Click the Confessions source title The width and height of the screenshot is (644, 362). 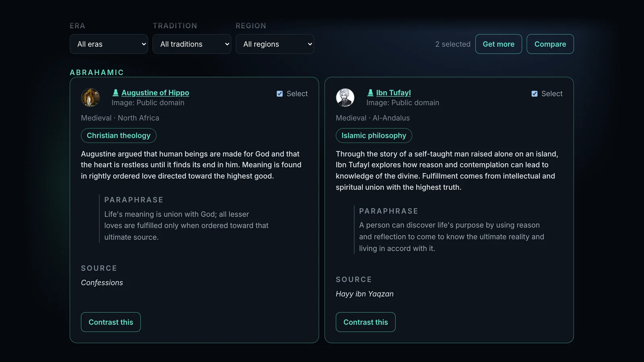tap(102, 283)
